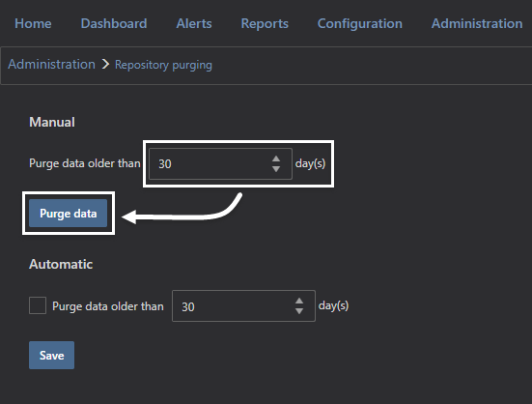Click the day(s) label after manual field
The image size is (532, 404).
click(311, 163)
